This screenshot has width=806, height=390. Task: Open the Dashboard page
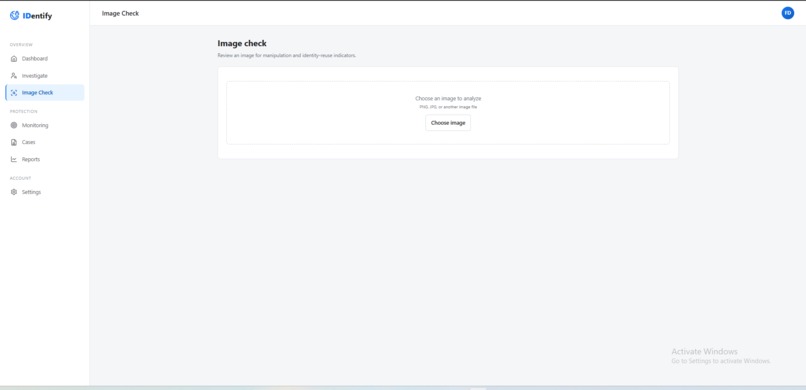click(45, 59)
